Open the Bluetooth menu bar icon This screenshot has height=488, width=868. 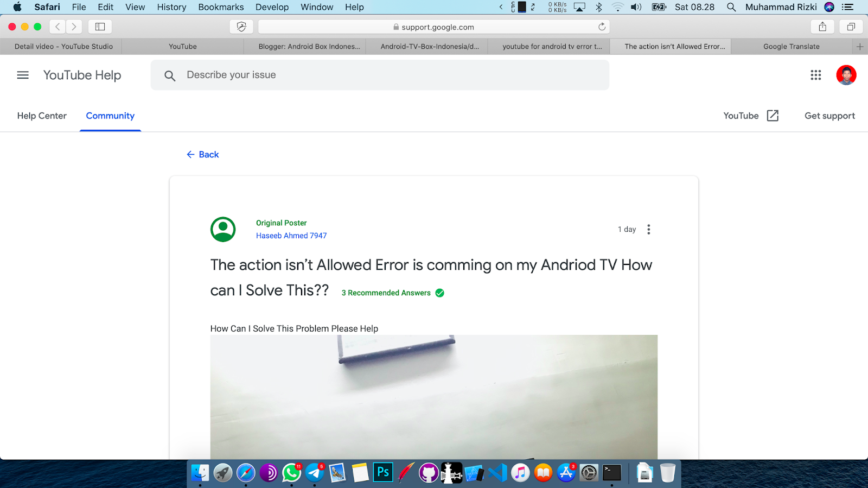[599, 7]
